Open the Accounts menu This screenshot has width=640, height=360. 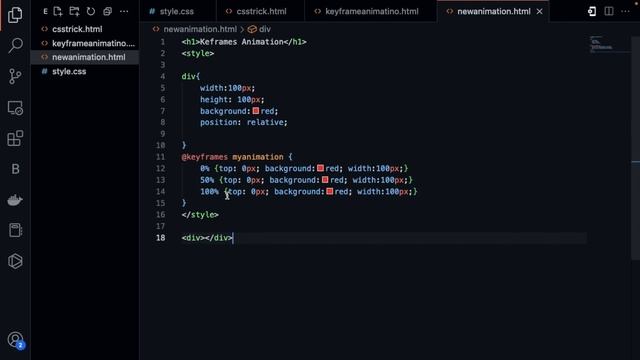(16, 340)
